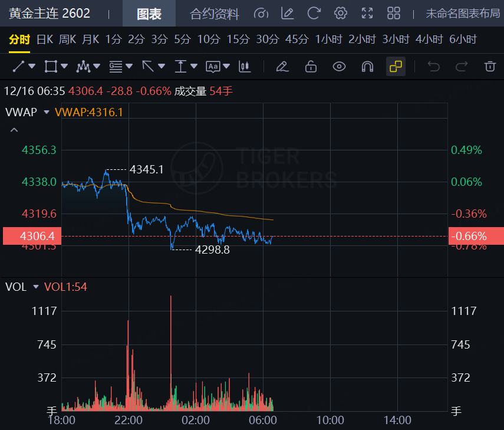Toggle drawings visibility eye icon

click(339, 66)
